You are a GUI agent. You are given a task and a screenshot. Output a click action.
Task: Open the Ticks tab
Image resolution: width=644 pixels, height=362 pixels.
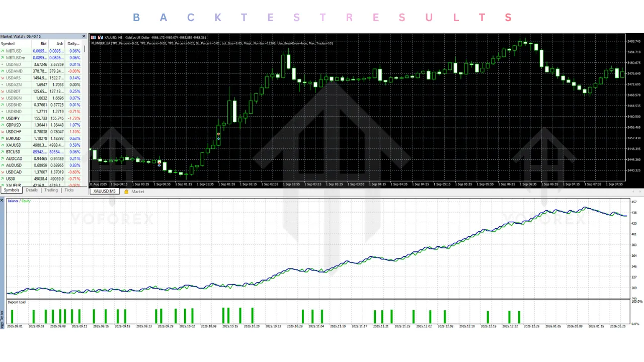pyautogui.click(x=69, y=190)
